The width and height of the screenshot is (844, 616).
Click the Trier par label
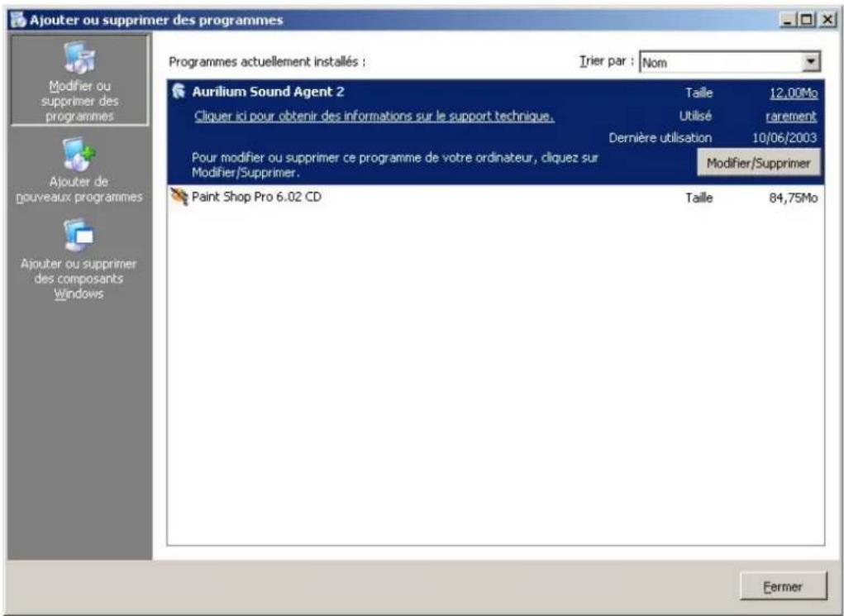(x=607, y=61)
